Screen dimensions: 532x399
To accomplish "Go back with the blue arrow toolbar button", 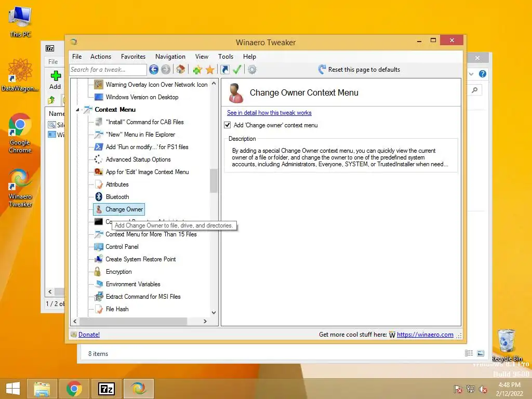I will pos(154,70).
